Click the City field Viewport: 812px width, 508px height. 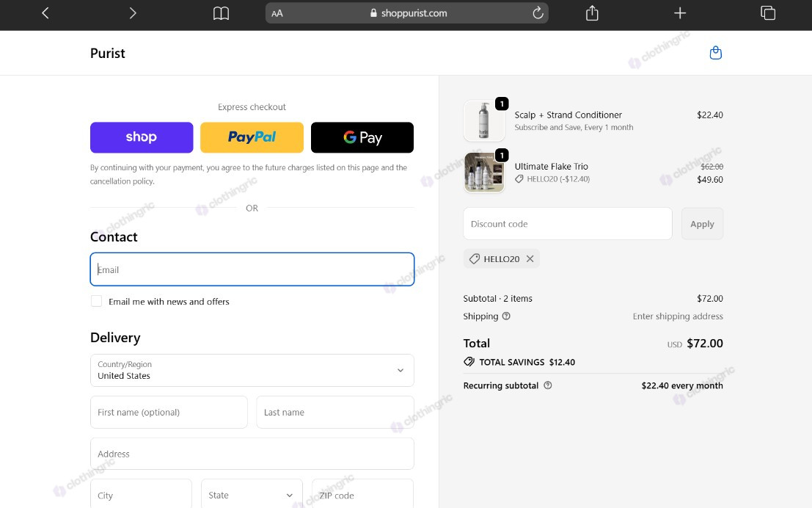pyautogui.click(x=141, y=495)
